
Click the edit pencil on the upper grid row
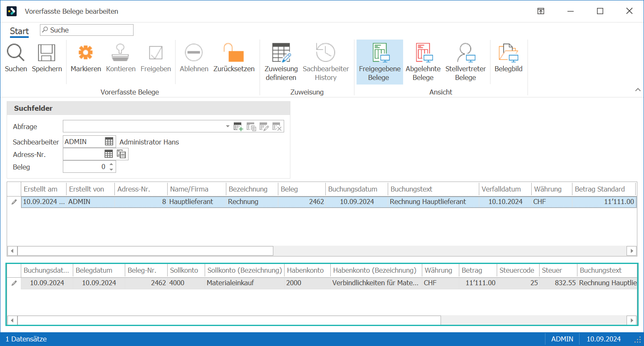coord(14,202)
